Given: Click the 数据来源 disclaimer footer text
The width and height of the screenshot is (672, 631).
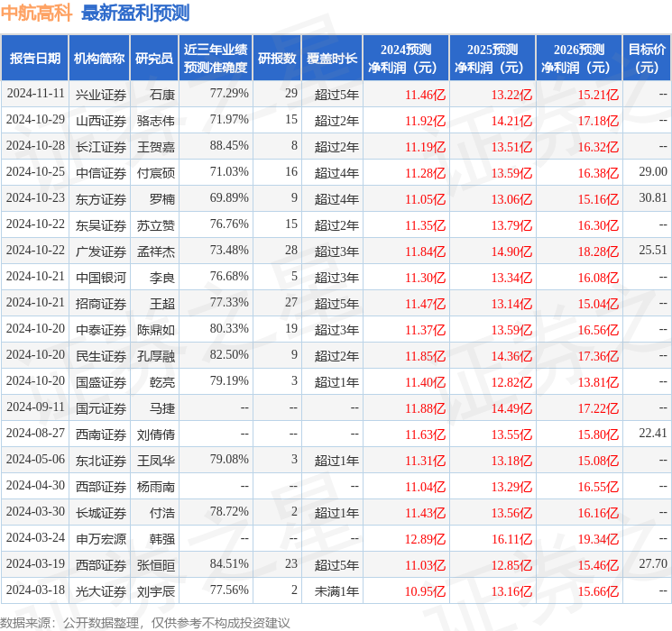Looking at the screenshot, I should coord(145,622).
